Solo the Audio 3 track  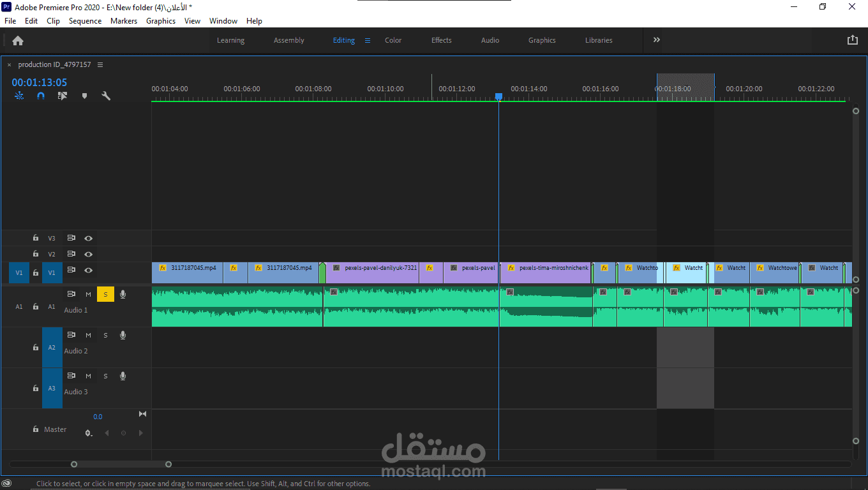tap(105, 376)
